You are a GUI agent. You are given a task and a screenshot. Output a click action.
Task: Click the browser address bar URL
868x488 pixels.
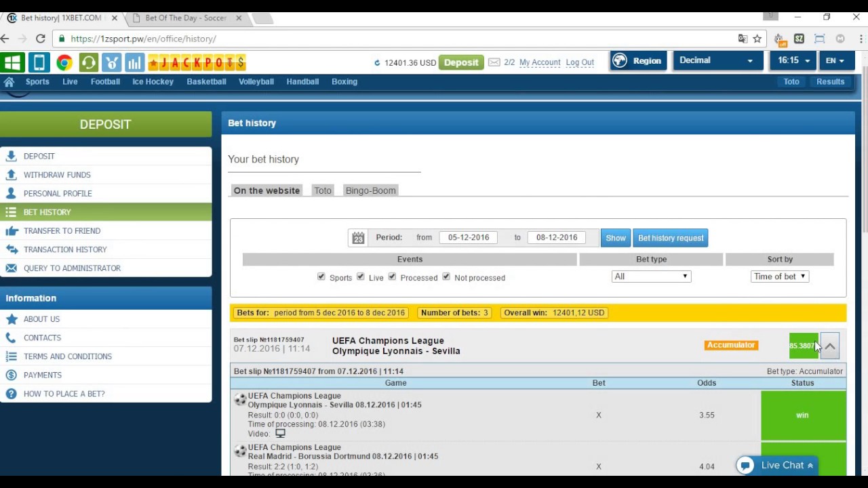click(143, 39)
